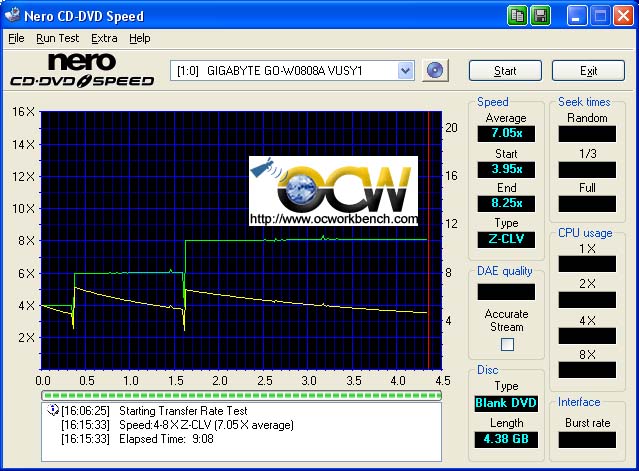This screenshot has width=639, height=471.
Task: Close the Nero CD-DVD Speed window
Action: pyautogui.click(x=623, y=16)
